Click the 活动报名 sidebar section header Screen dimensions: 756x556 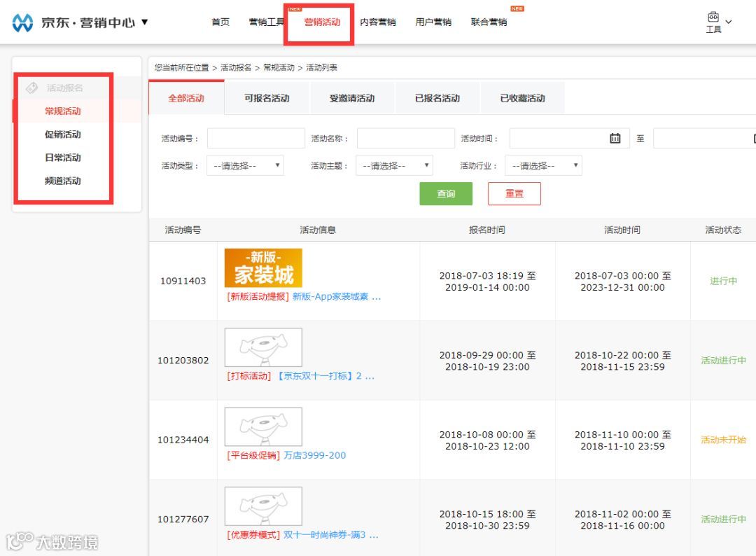pyautogui.click(x=64, y=88)
